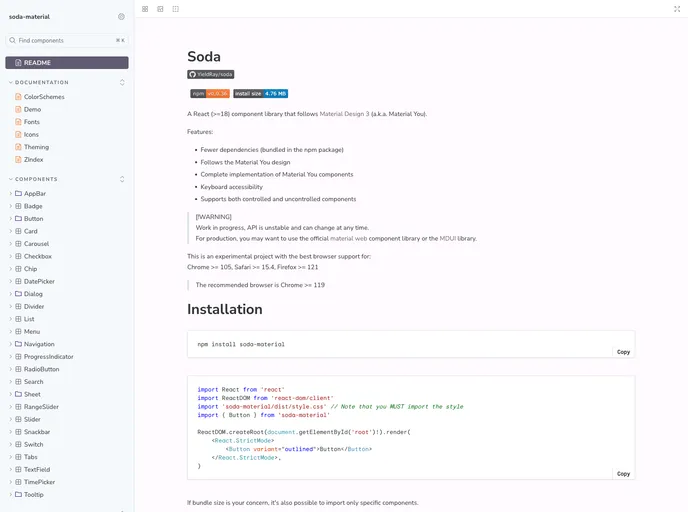Expand the Button folder chevron
The image size is (688, 512).
11,218
